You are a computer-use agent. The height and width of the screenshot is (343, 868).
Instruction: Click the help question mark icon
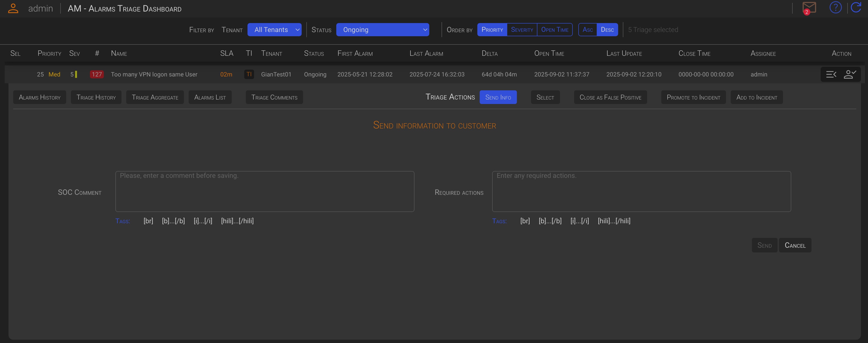pos(835,7)
